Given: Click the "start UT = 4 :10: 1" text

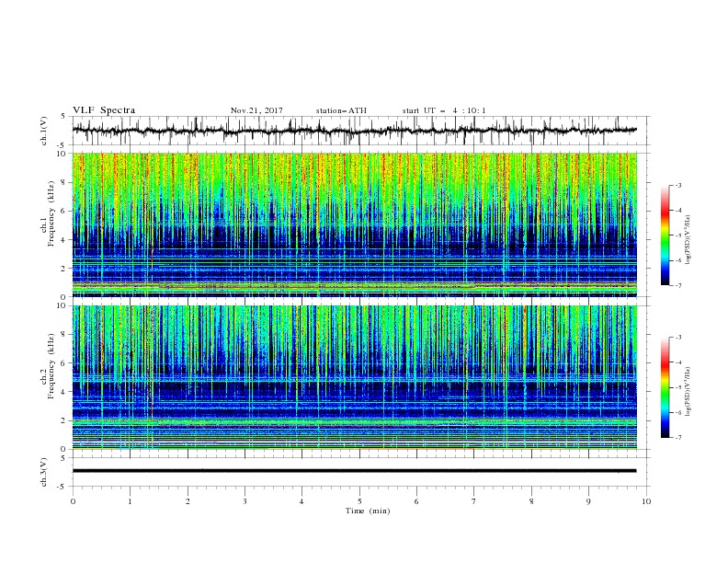Looking at the screenshot, I should (443, 110).
